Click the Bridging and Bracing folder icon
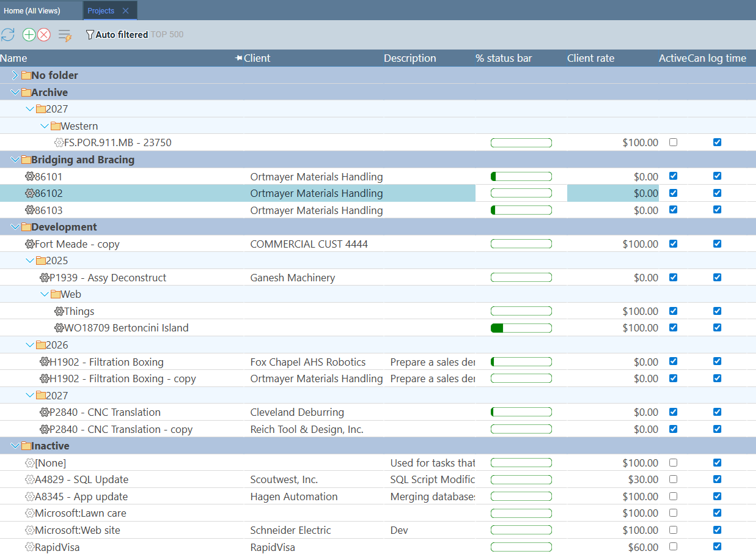Image resolution: width=756 pixels, height=554 pixels. pos(26,160)
